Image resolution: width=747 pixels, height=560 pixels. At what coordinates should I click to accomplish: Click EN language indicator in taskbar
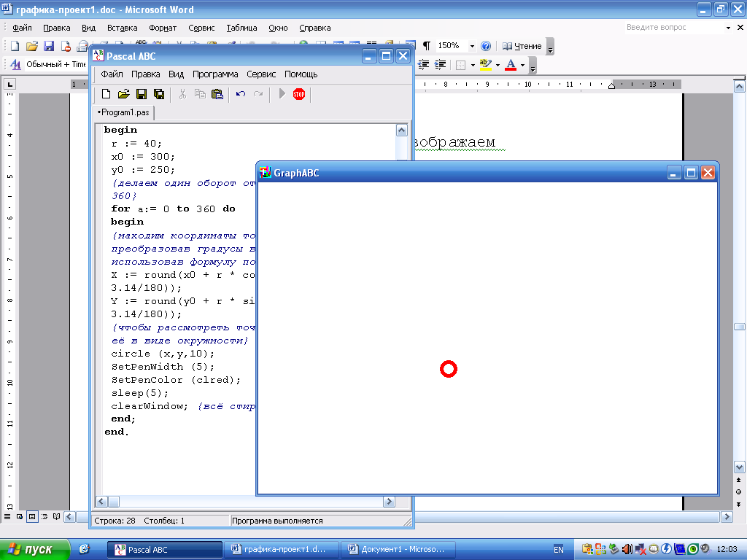[558, 550]
